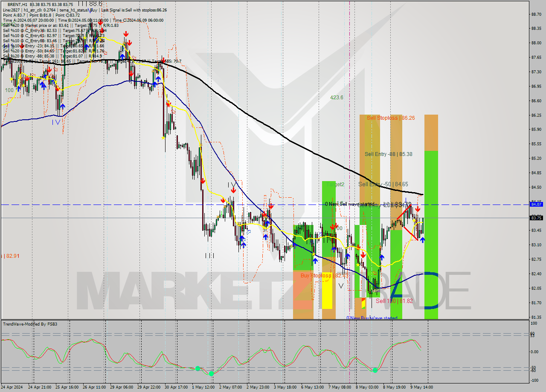
Task: Click the -60 level on TrendWave scale
Action: pos(533,370)
